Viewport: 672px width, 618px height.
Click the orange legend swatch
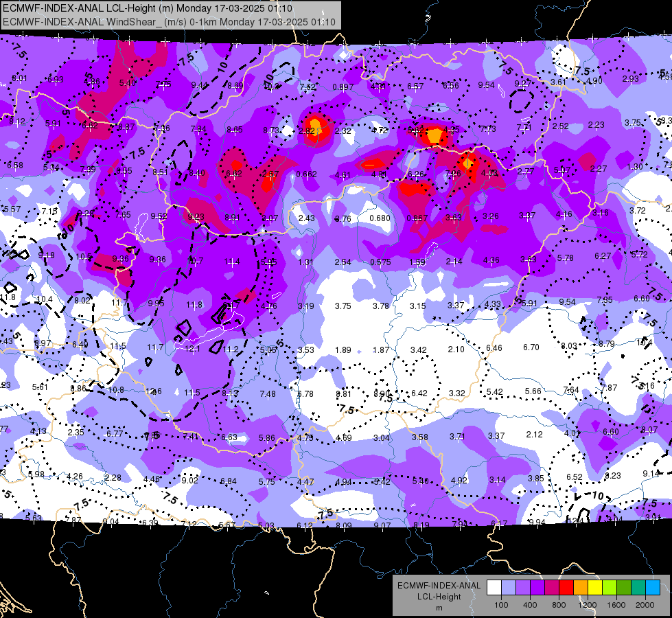click(x=581, y=588)
